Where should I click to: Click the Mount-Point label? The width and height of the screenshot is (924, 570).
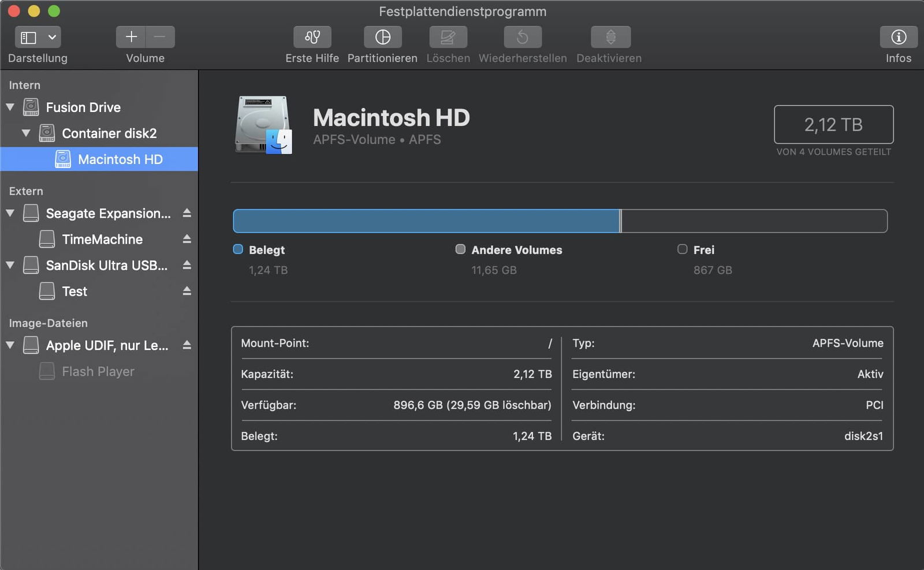pyautogui.click(x=275, y=343)
